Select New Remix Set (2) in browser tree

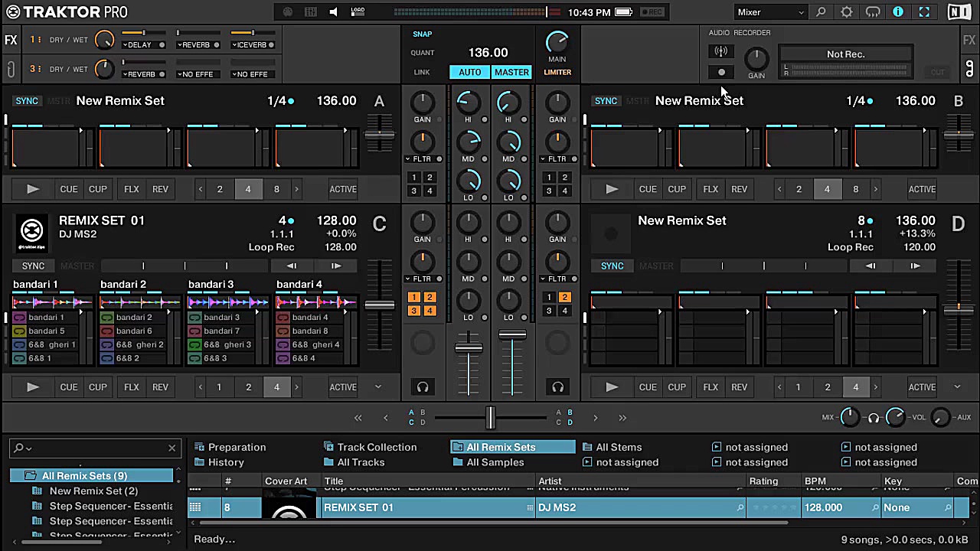coord(93,491)
